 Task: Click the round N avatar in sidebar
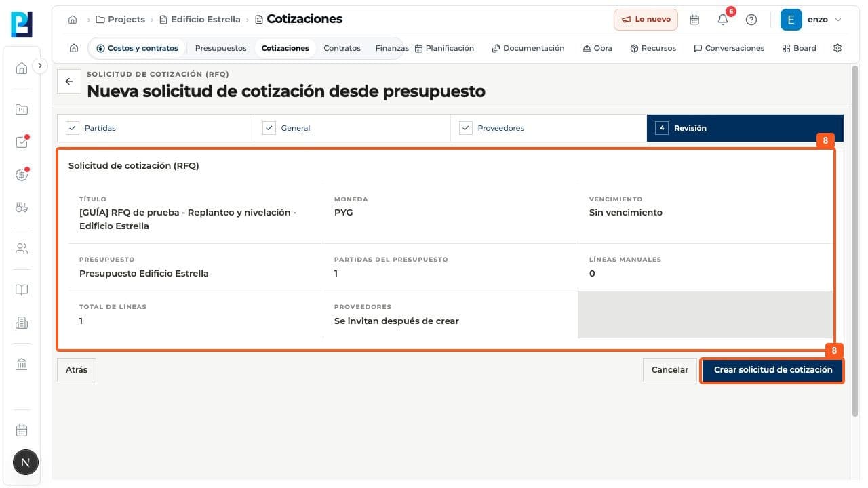tap(26, 463)
